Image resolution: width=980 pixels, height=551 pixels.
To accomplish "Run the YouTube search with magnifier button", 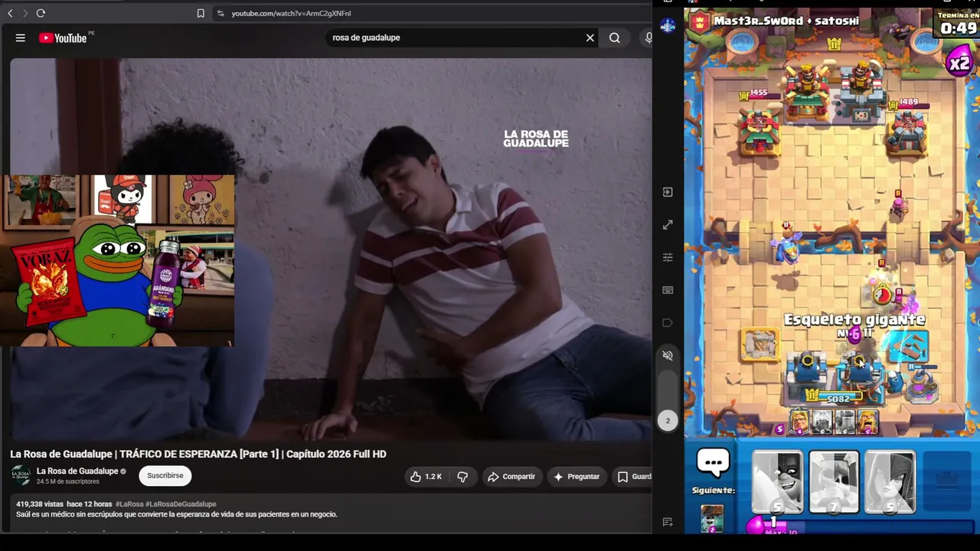I will click(615, 37).
